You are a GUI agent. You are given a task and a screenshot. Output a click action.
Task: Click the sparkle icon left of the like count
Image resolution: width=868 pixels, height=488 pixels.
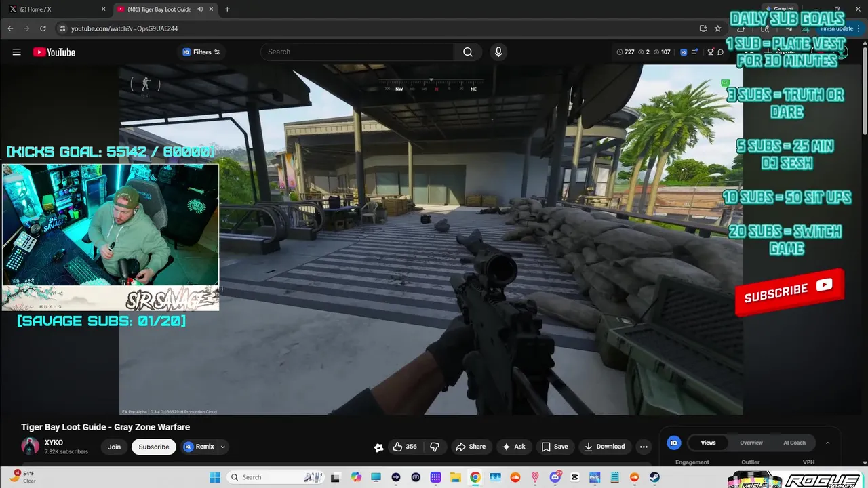pyautogui.click(x=378, y=447)
